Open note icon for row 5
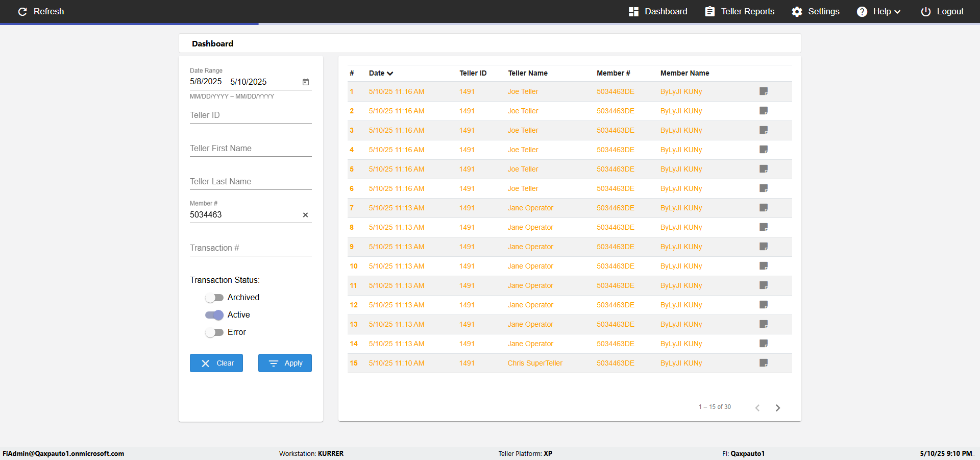This screenshot has height=460, width=980. click(764, 169)
